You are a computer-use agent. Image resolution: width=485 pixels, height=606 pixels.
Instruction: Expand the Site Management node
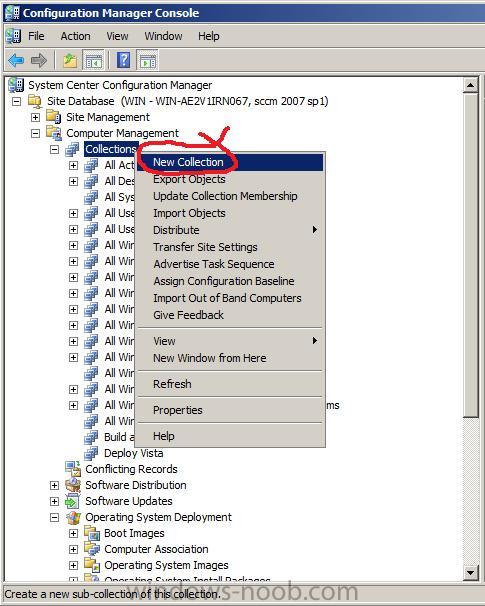pos(35,117)
